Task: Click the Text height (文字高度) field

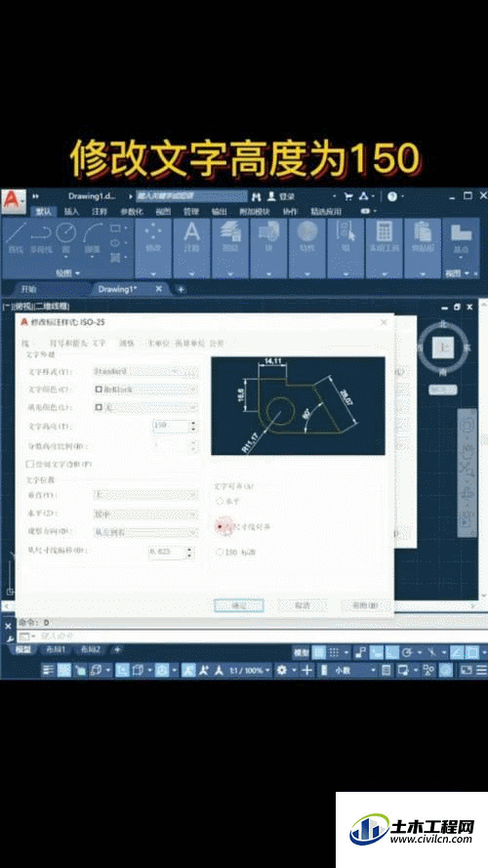Action: click(170, 426)
